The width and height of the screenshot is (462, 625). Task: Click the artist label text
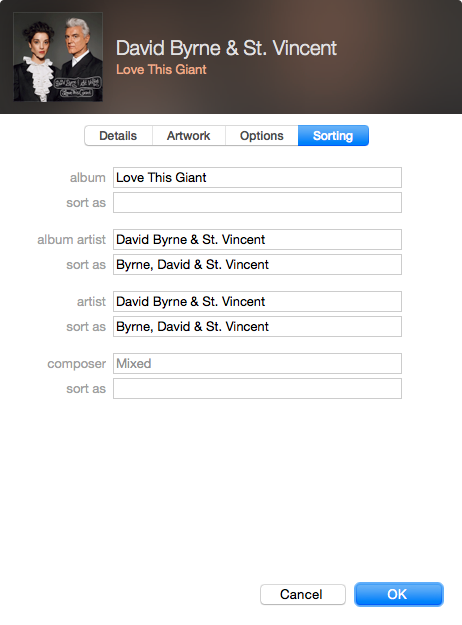91,302
